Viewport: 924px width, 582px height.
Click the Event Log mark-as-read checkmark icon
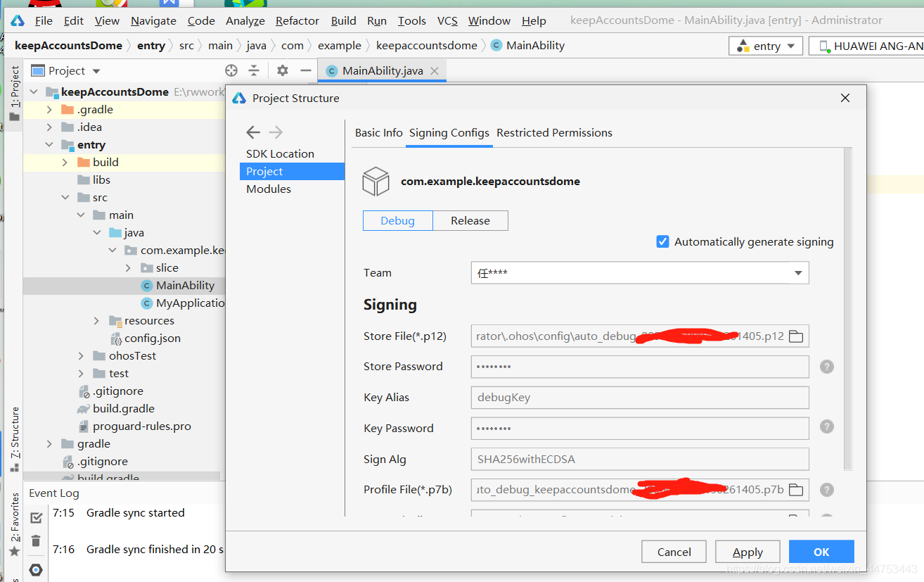36,518
